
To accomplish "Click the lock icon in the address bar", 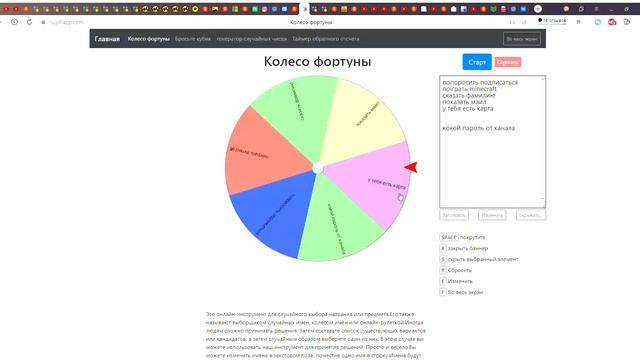I will pos(43,22).
